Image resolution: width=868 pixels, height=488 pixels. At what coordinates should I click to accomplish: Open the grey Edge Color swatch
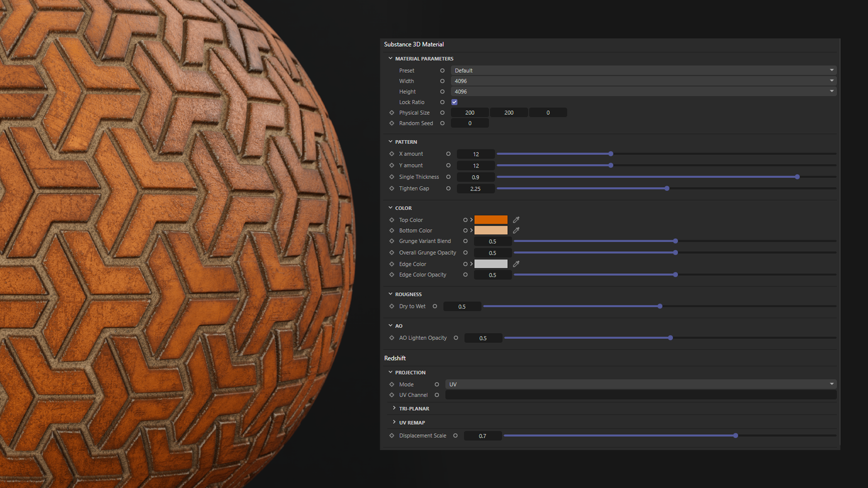pos(491,264)
